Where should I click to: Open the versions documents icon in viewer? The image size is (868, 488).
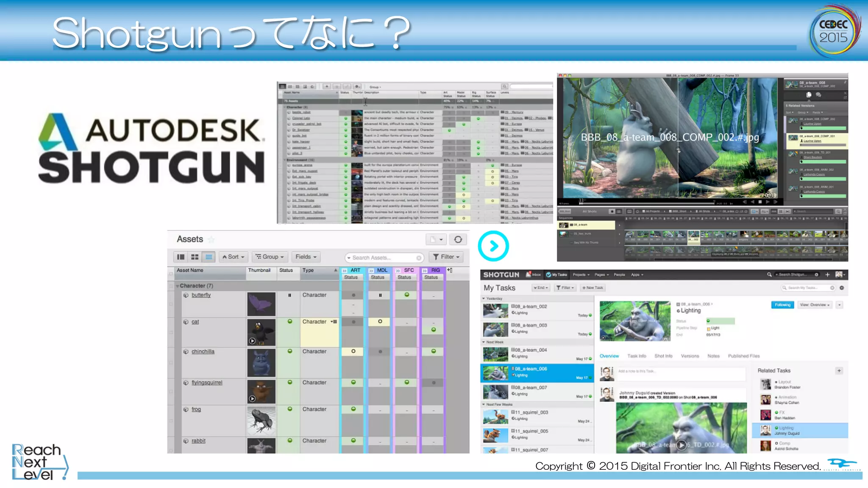point(809,95)
